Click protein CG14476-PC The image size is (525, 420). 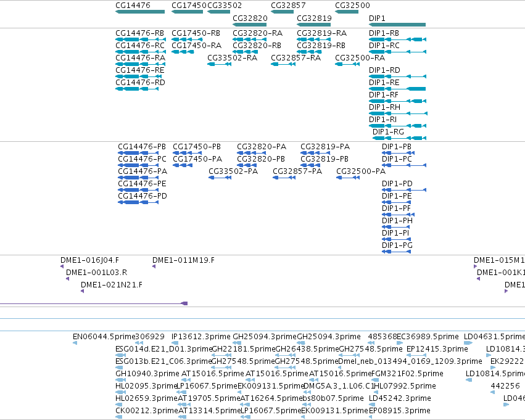[x=142, y=159]
